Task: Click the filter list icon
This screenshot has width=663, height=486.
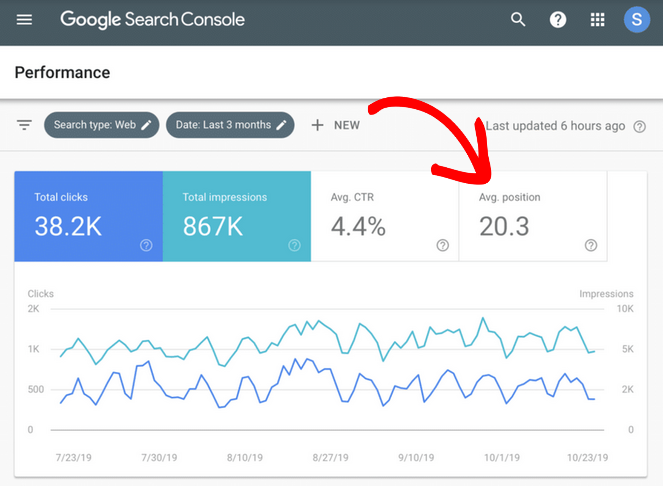Action: pyautogui.click(x=24, y=125)
